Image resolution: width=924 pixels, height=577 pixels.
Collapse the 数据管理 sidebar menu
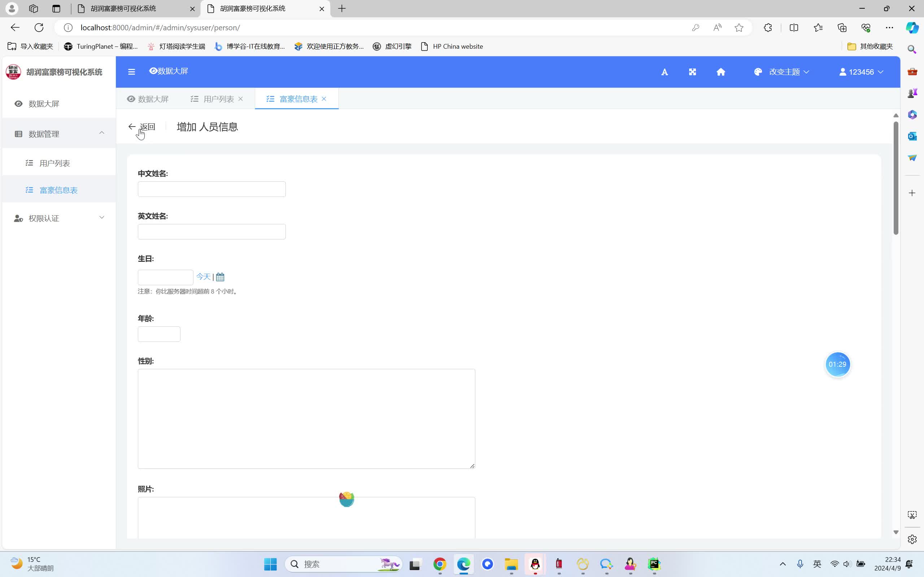pos(59,134)
